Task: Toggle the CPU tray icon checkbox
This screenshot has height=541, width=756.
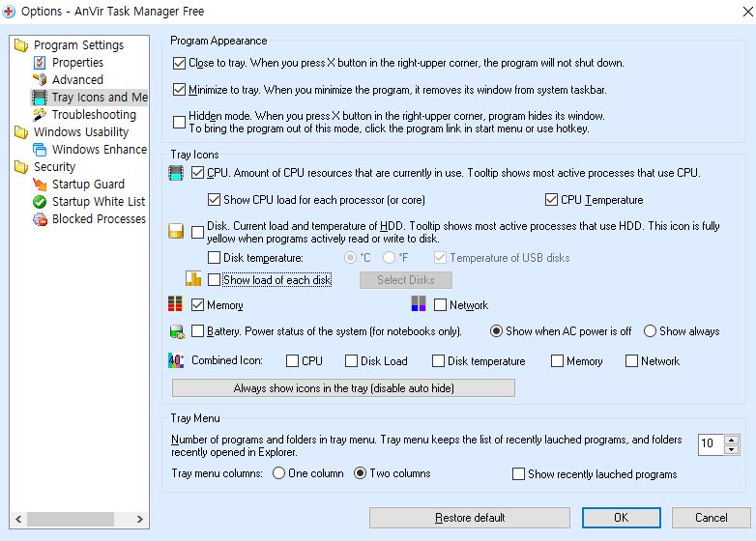Action: click(197, 173)
